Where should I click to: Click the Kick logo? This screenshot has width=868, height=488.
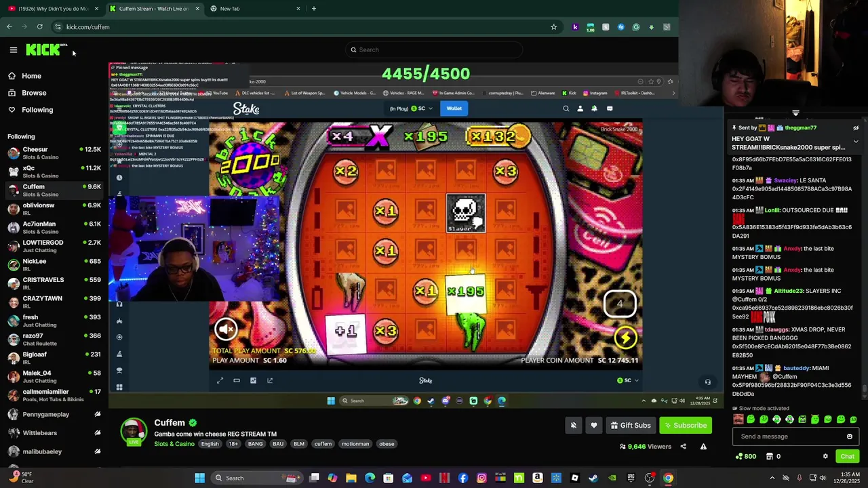click(x=46, y=49)
